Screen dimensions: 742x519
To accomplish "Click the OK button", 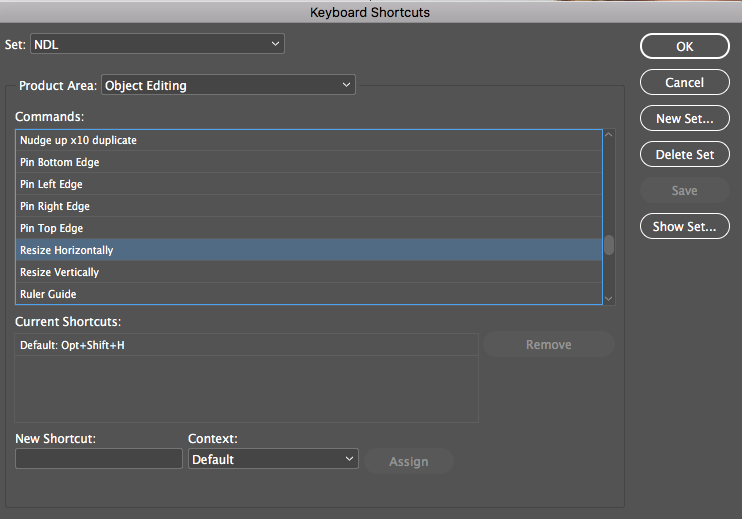I will 684,46.
